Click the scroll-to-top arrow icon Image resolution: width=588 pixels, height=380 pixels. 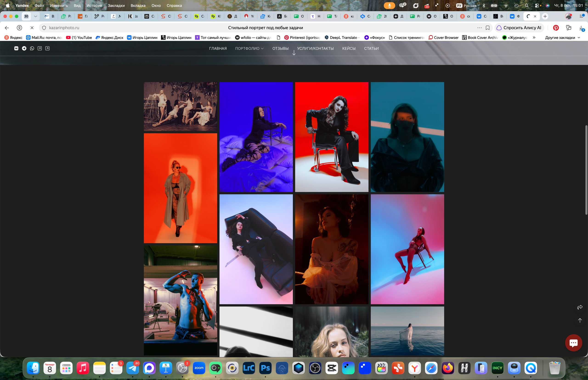(x=580, y=320)
